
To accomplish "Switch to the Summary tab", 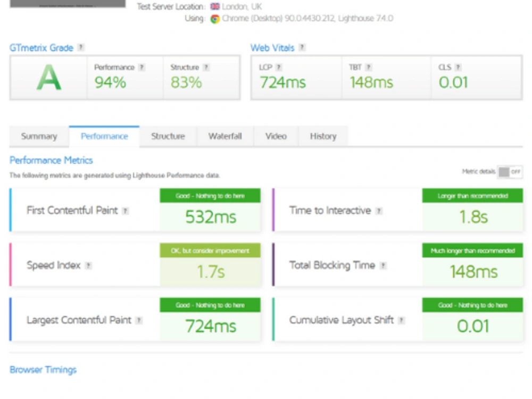I will pos(39,136).
